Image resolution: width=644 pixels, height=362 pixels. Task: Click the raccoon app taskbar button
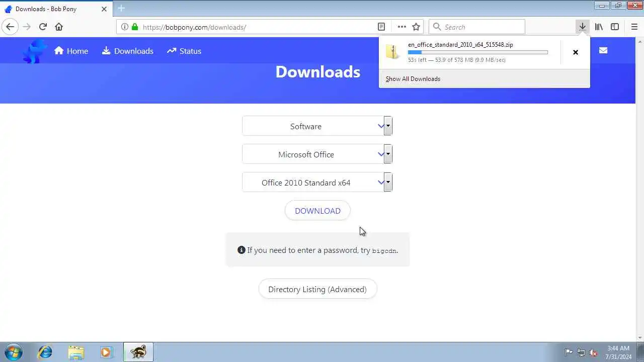coord(138,352)
